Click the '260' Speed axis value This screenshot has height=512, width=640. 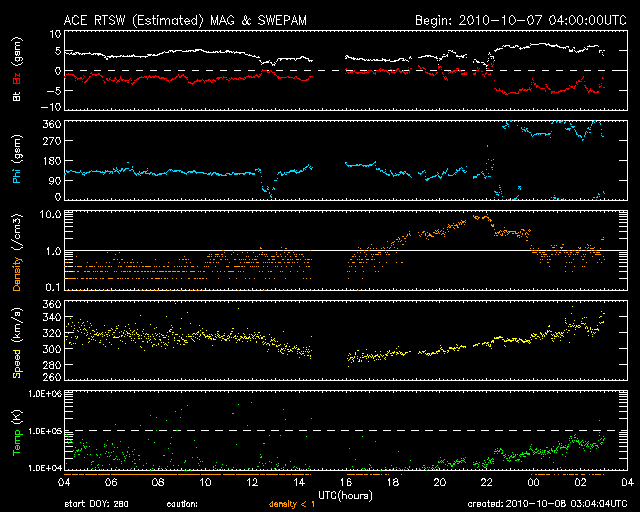pyautogui.click(x=52, y=376)
